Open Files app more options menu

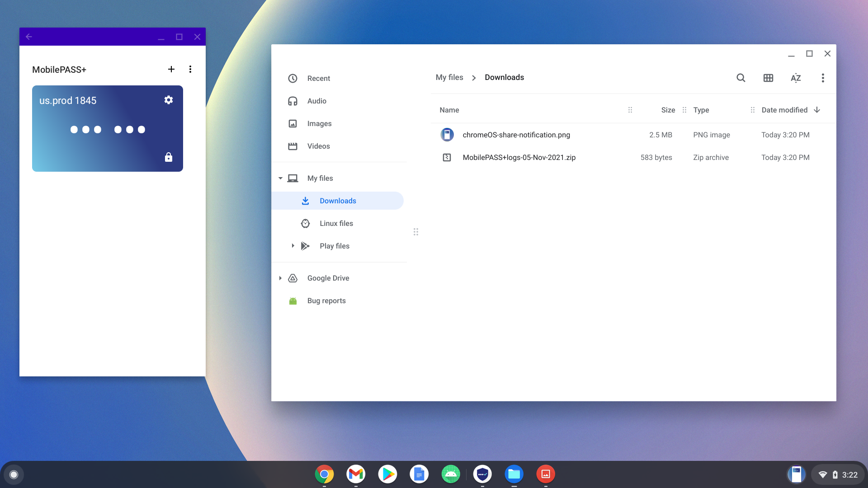(x=823, y=78)
